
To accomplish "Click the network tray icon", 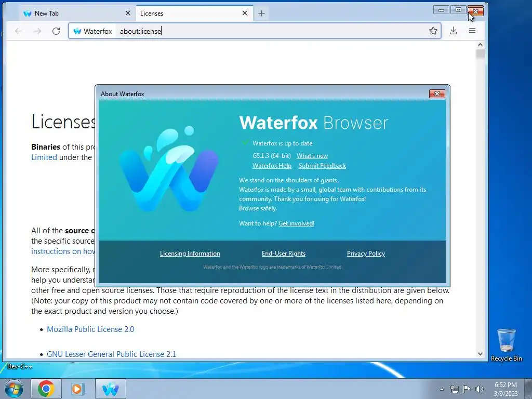I will coord(454,389).
